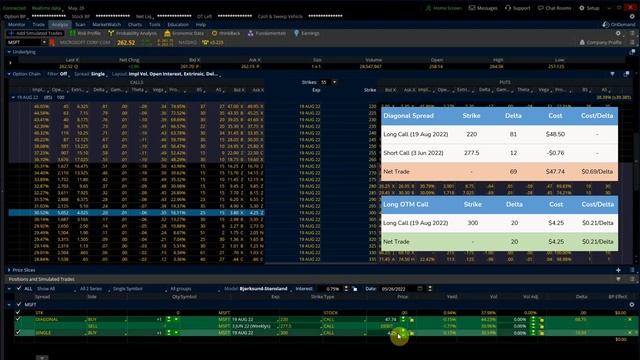Open the Charts tab

[135, 24]
